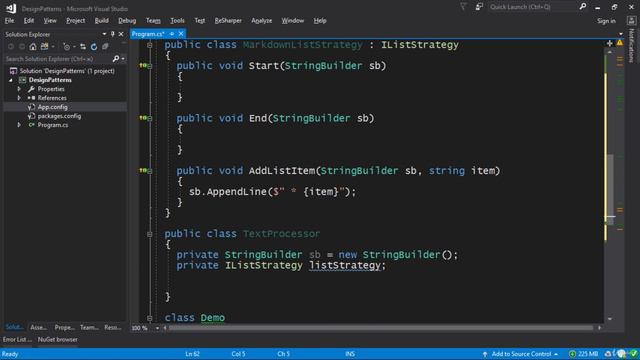
Task: Open the Analyze menu
Action: (x=262, y=20)
